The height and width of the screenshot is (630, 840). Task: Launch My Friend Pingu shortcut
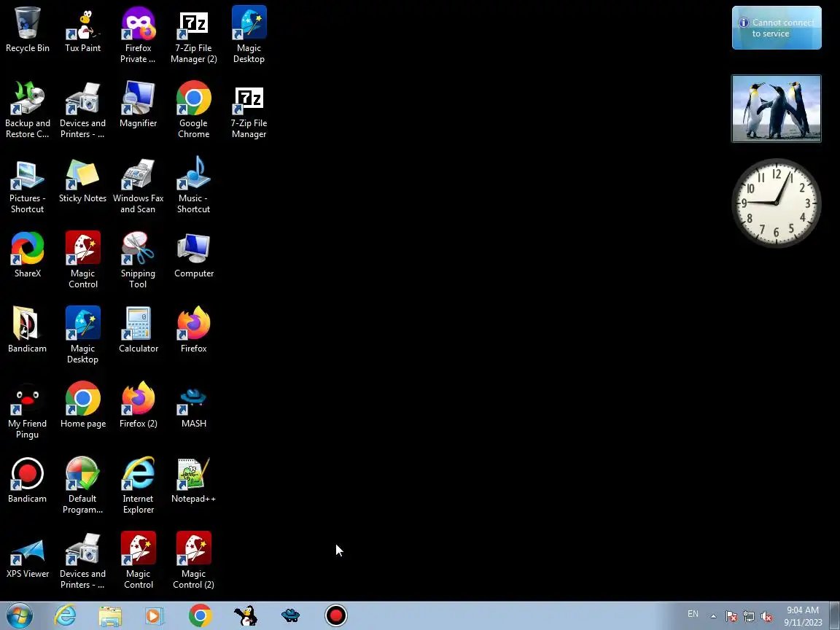point(27,411)
